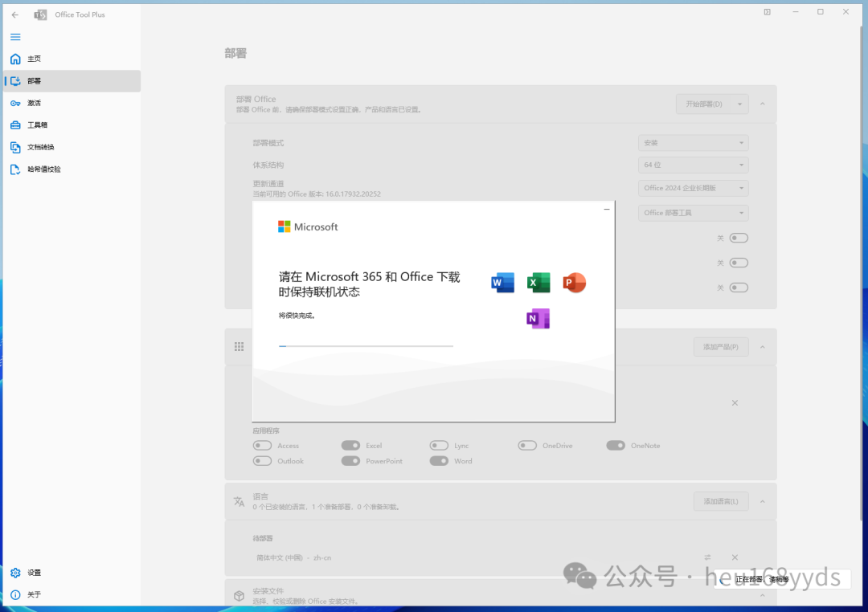
Task: Click the 添加产品(P) button
Action: click(x=721, y=347)
